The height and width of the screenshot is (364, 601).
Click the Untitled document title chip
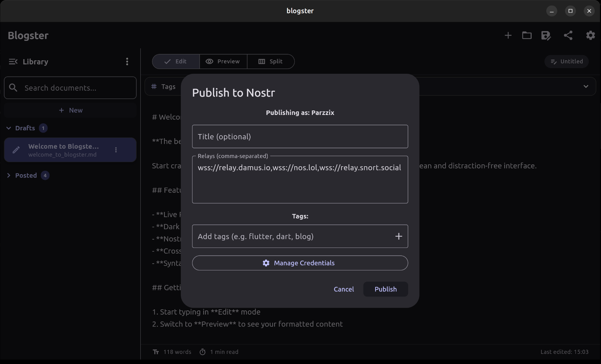(567, 61)
